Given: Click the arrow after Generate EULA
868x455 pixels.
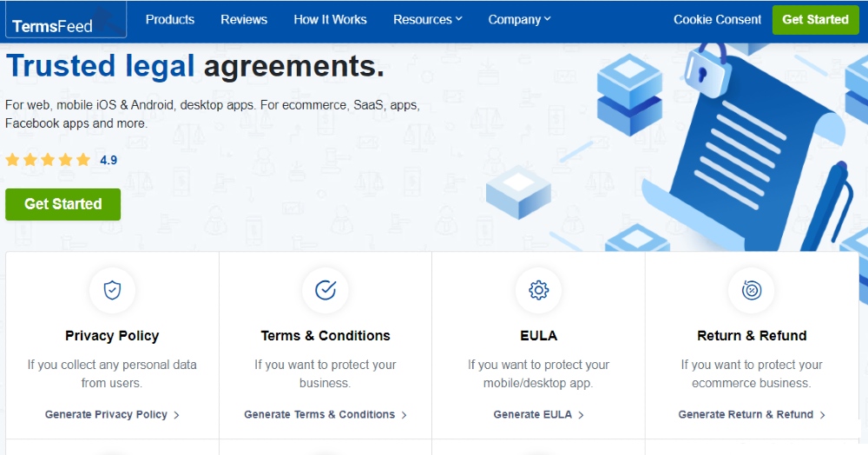Looking at the screenshot, I should click(581, 415).
